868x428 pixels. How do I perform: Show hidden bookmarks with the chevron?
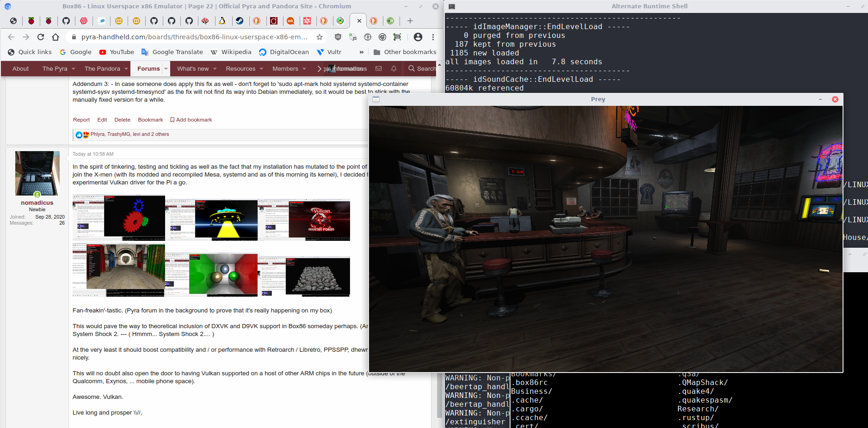click(361, 52)
